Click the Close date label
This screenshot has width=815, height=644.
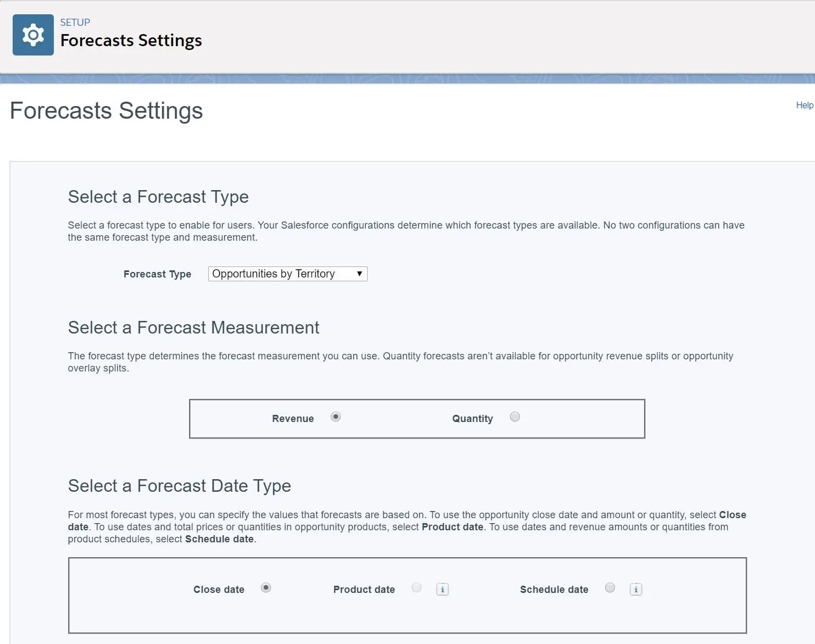coord(219,590)
